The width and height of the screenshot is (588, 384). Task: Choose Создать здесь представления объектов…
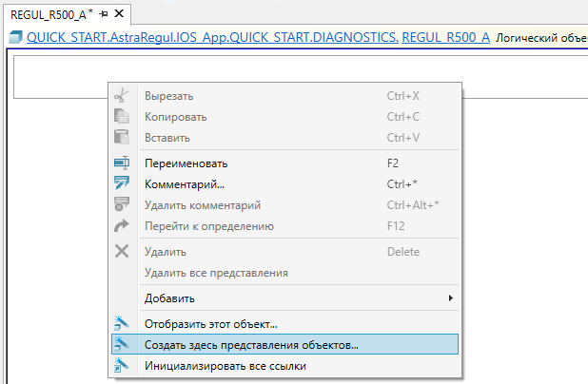pyautogui.click(x=251, y=344)
